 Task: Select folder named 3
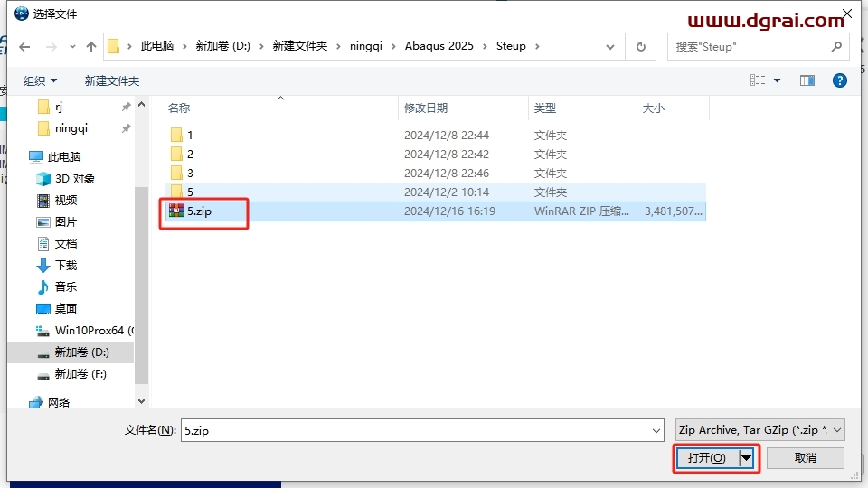click(x=190, y=174)
